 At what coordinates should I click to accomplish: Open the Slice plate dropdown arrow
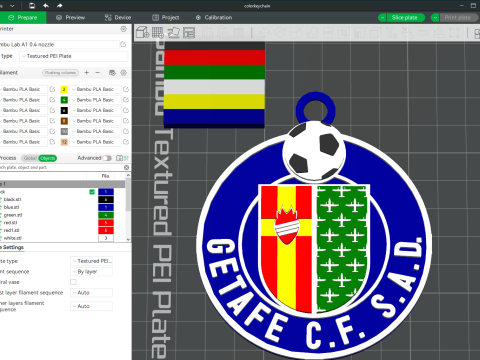click(382, 18)
